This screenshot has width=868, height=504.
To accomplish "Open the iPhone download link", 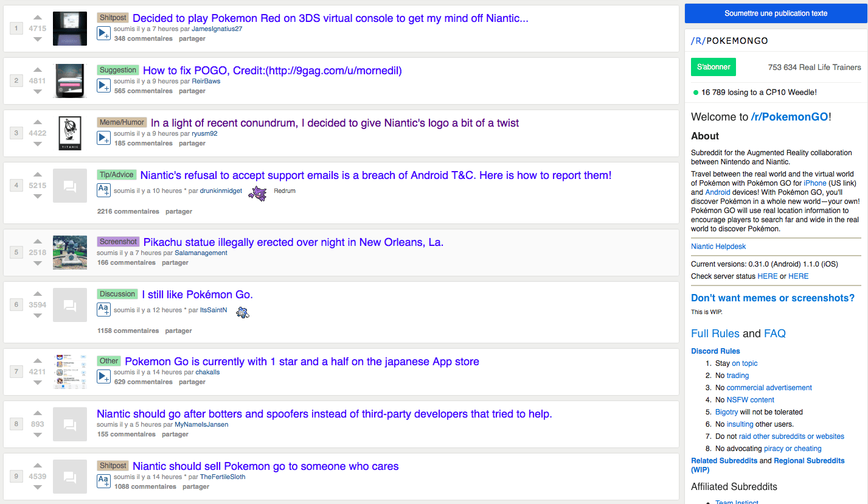I will click(815, 183).
